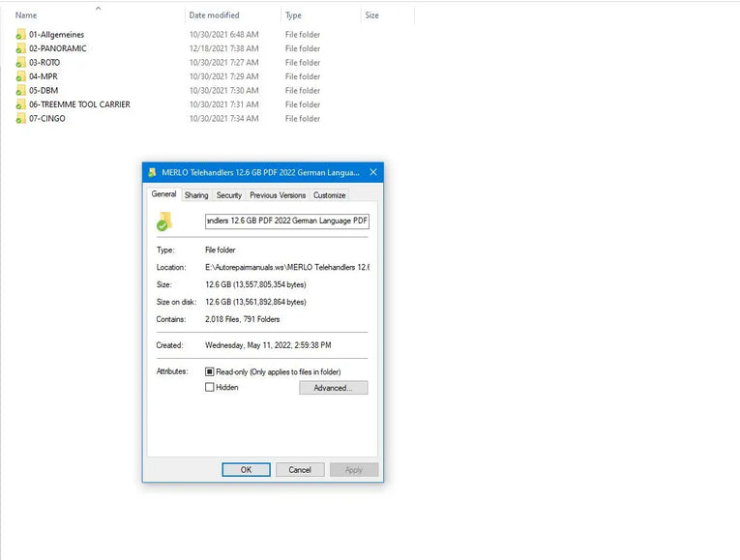Click the 02-PANORAMIC folder icon
This screenshot has width=740, height=560.
pos(20,48)
